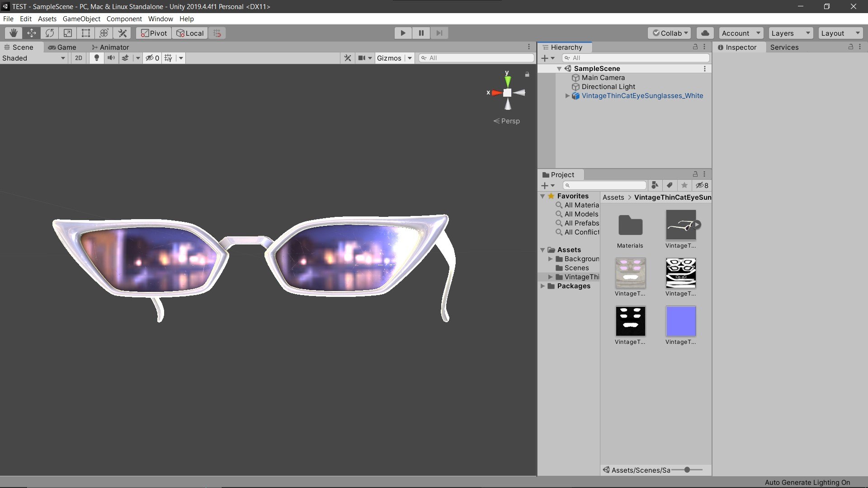This screenshot has height=488, width=868.
Task: Open SampleScene options menu
Action: 704,69
